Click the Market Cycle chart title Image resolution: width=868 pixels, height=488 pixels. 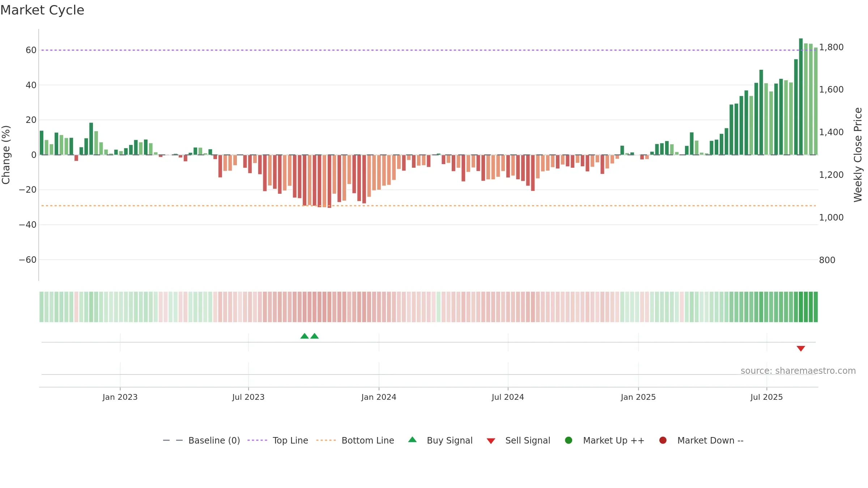[42, 10]
